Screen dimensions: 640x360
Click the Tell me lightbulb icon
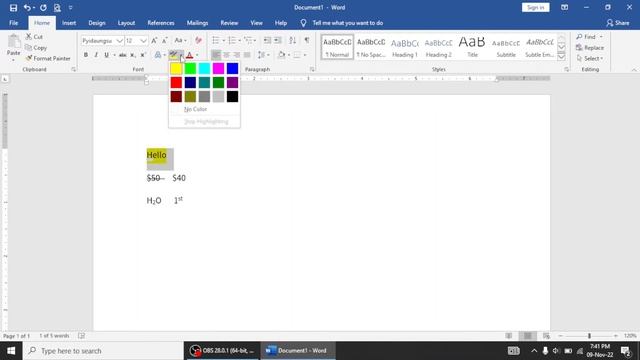(303, 23)
